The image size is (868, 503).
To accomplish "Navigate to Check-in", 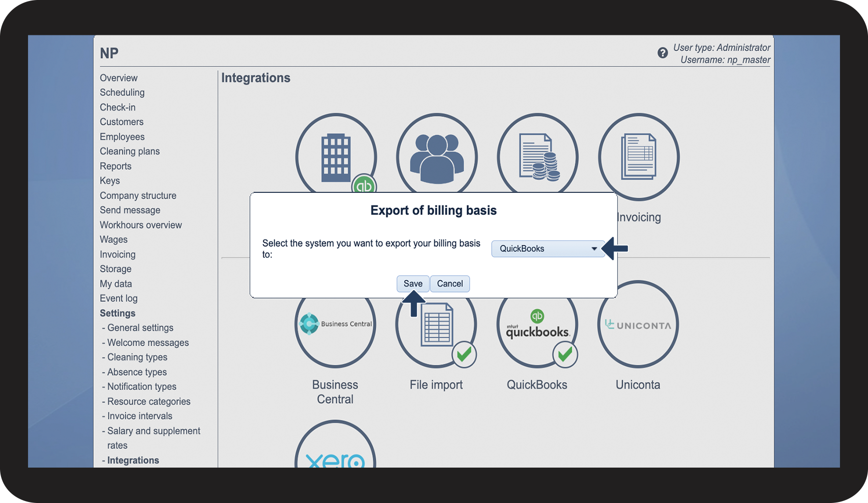I will point(117,107).
